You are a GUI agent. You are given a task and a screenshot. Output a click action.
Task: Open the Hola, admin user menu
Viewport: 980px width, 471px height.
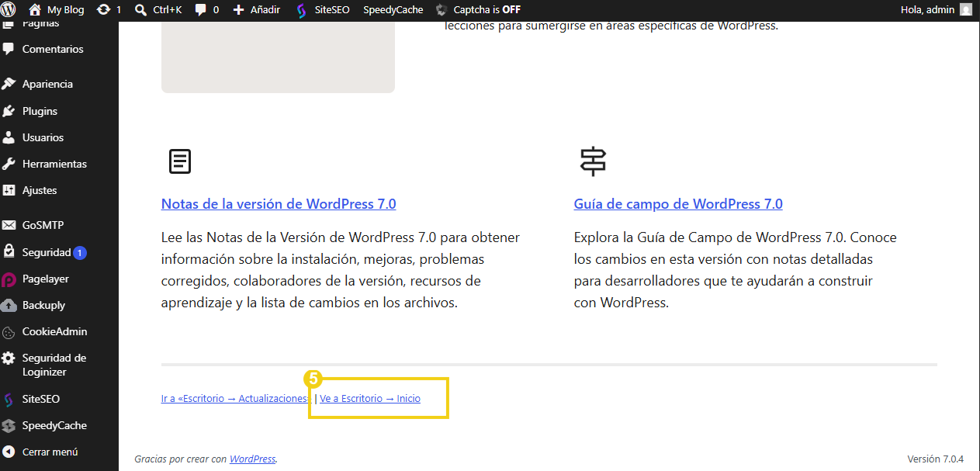(936, 10)
